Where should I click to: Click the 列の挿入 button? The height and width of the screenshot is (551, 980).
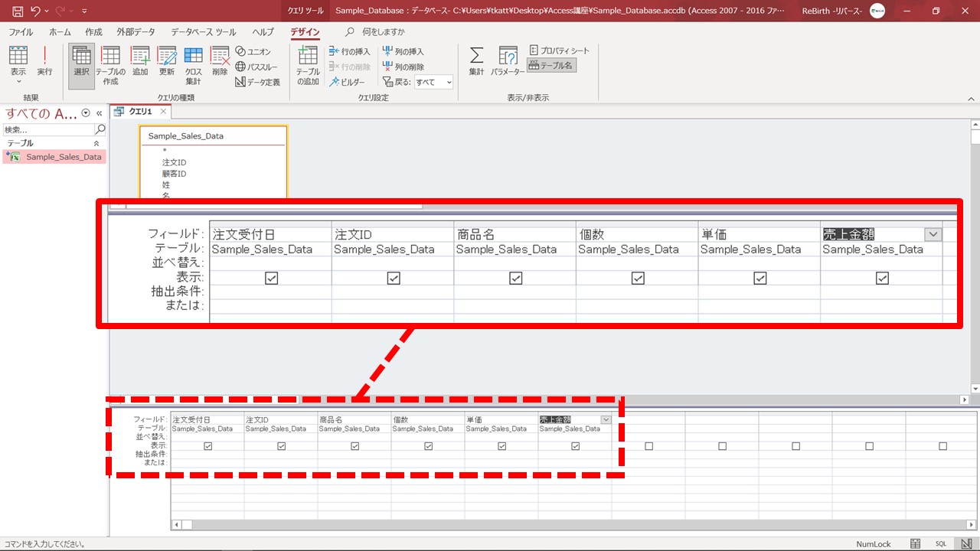coord(403,51)
